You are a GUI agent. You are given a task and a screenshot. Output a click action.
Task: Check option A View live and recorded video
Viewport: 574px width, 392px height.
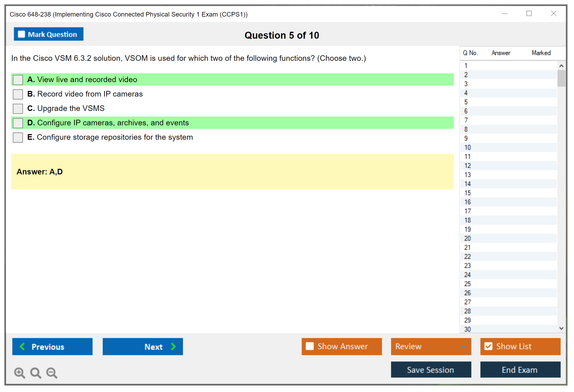(x=18, y=80)
